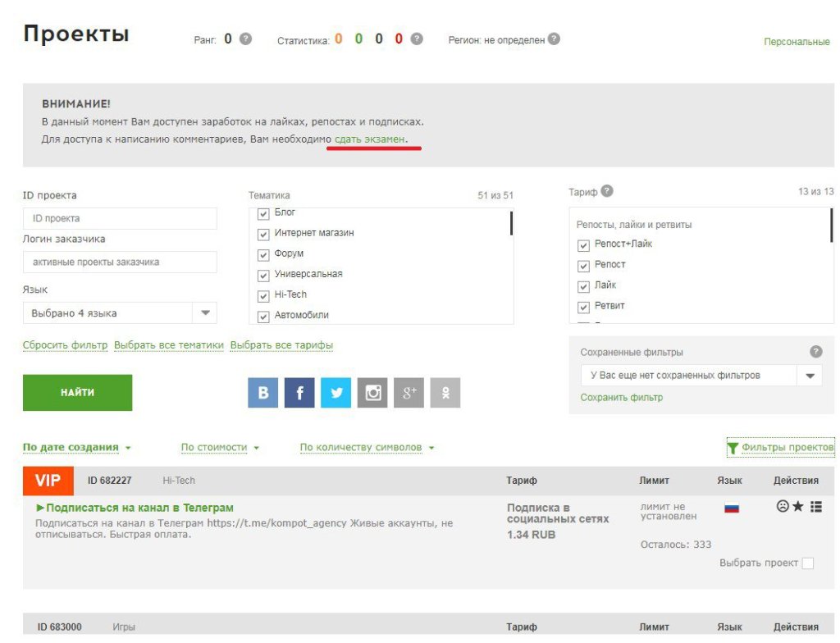The width and height of the screenshot is (840, 643).
Task: Click the VKontakte social filter icon
Action: pos(263,393)
